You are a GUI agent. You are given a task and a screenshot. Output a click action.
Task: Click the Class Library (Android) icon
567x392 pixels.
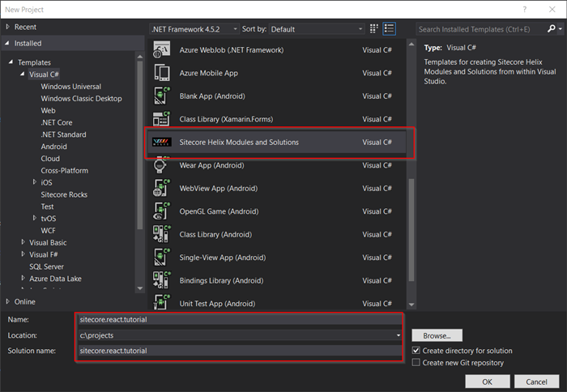[161, 234]
